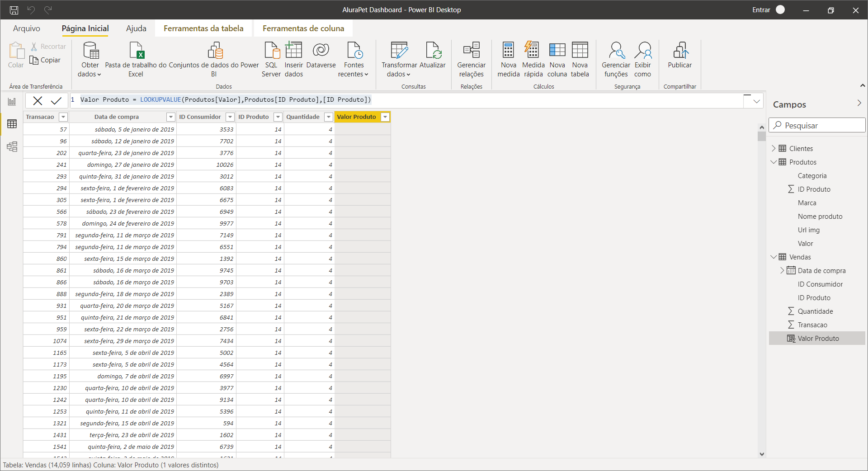The height and width of the screenshot is (471, 868).
Task: Collapse the ribbon
Action: 862,85
